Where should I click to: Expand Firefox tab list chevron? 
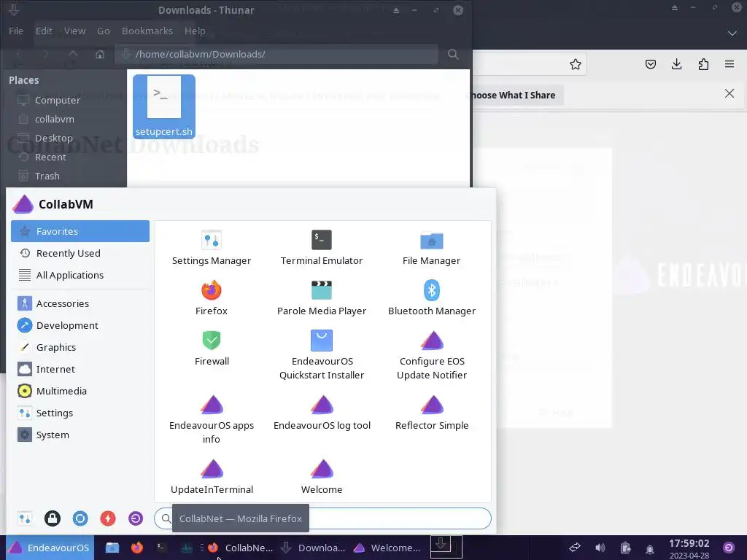[732, 34]
